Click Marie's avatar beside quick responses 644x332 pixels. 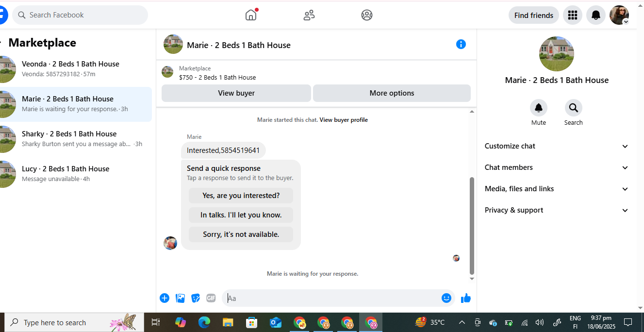click(170, 243)
